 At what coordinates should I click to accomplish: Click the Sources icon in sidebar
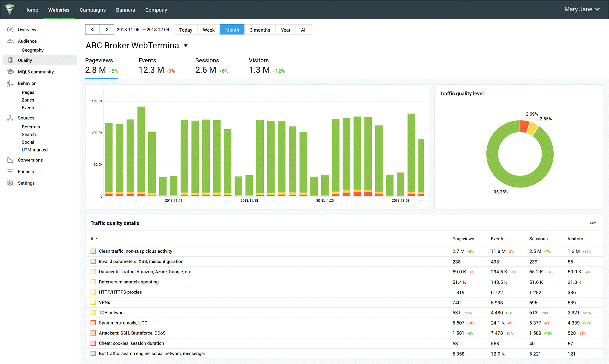click(9, 117)
